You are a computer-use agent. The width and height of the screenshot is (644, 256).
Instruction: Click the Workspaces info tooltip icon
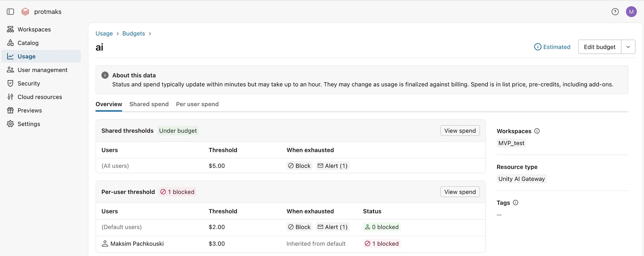[537, 131]
